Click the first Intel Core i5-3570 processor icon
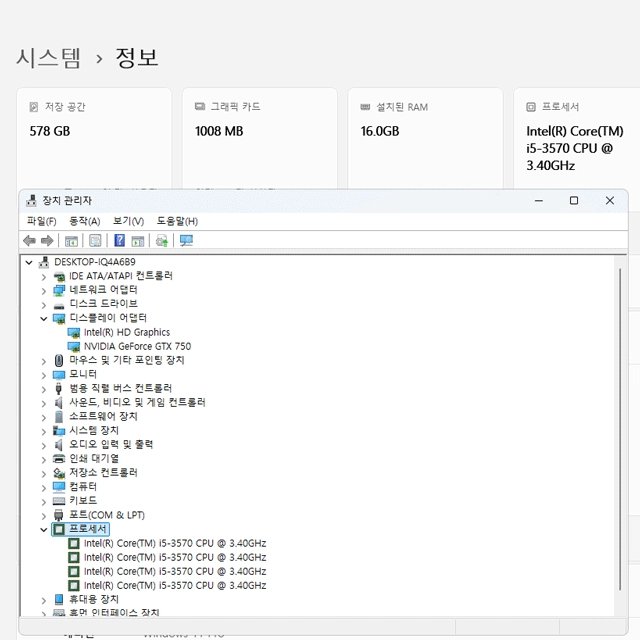This screenshot has height=640, width=640. [x=73, y=544]
